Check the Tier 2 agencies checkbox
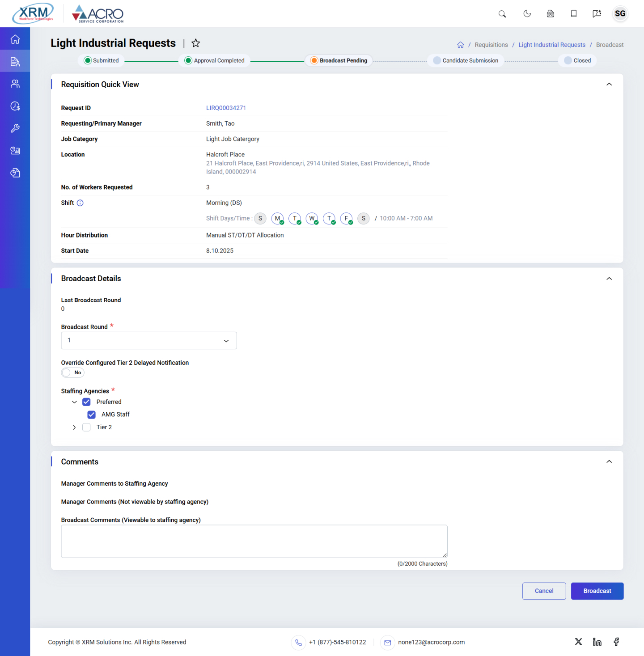The height and width of the screenshot is (656, 644). click(x=87, y=427)
